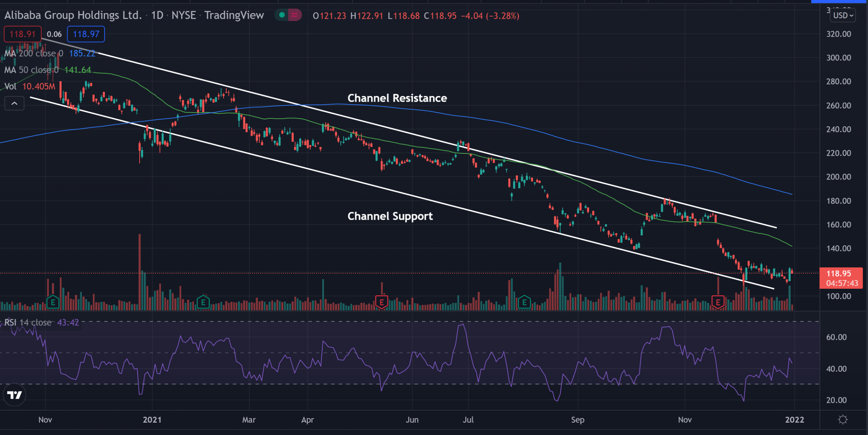Click the Alibaba Group Holdings Ltd. title
The image size is (868, 435).
[x=73, y=15]
